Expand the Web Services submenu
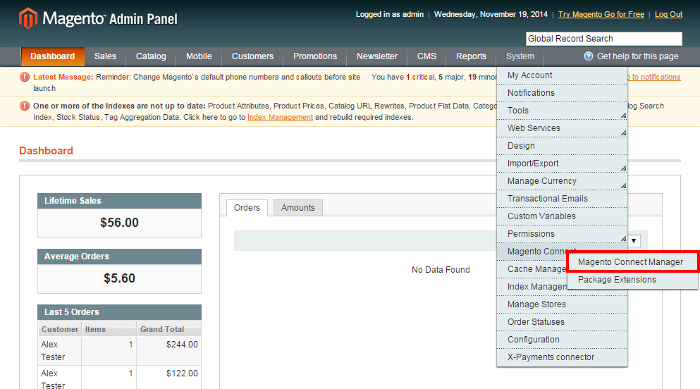Image resolution: width=700 pixels, height=389 pixels. [x=562, y=128]
